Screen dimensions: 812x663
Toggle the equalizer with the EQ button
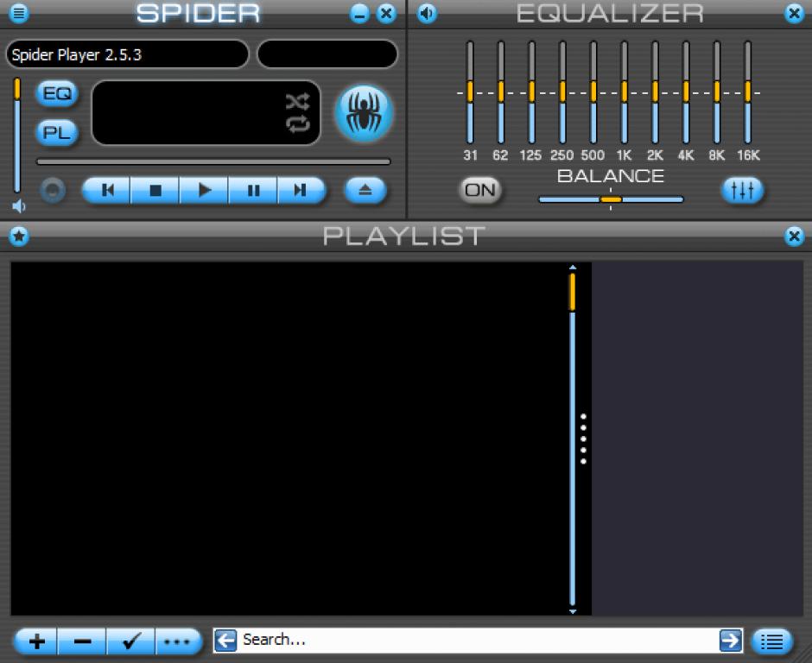[57, 94]
